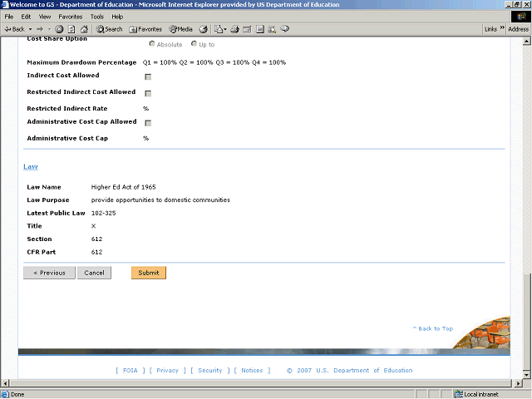532x399 pixels.
Task: Click the Maximum Drawdown Percentage values text
Action: coord(214,63)
